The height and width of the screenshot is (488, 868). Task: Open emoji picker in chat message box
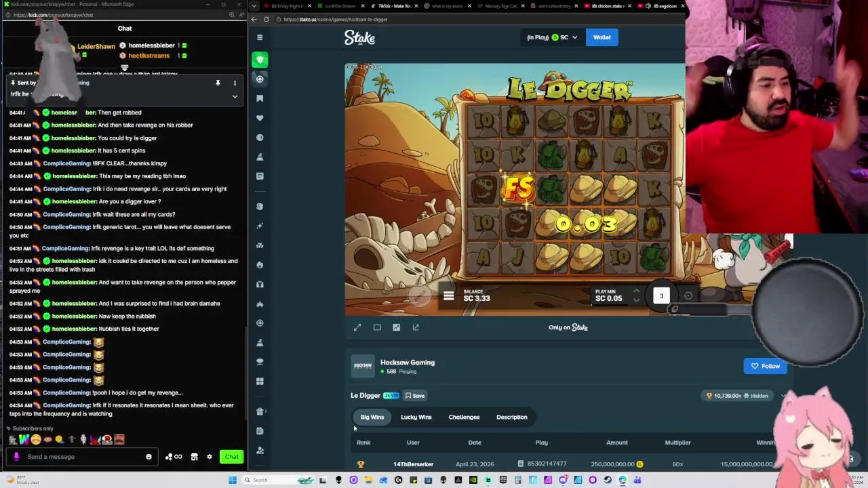[149, 457]
